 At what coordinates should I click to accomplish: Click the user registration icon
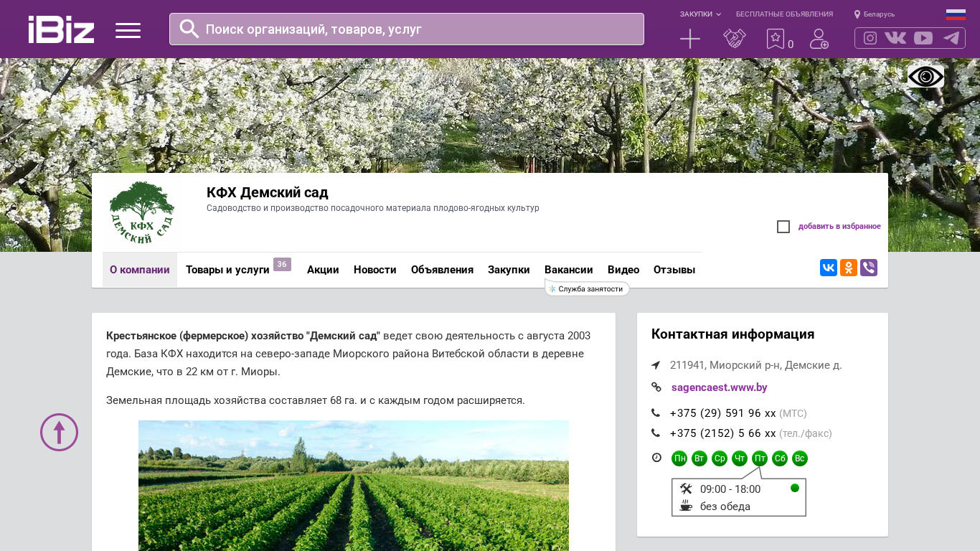pos(819,39)
